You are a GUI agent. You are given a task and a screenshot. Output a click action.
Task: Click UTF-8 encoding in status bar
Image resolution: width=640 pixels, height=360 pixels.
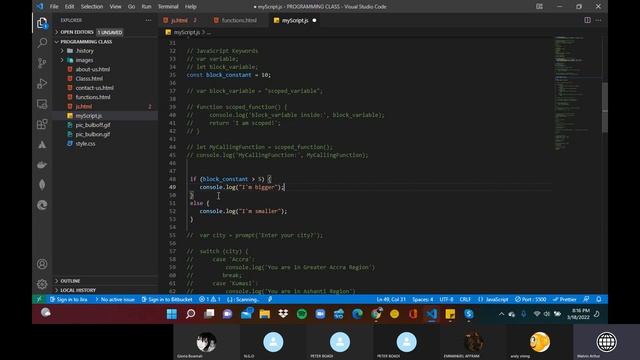(x=446, y=299)
